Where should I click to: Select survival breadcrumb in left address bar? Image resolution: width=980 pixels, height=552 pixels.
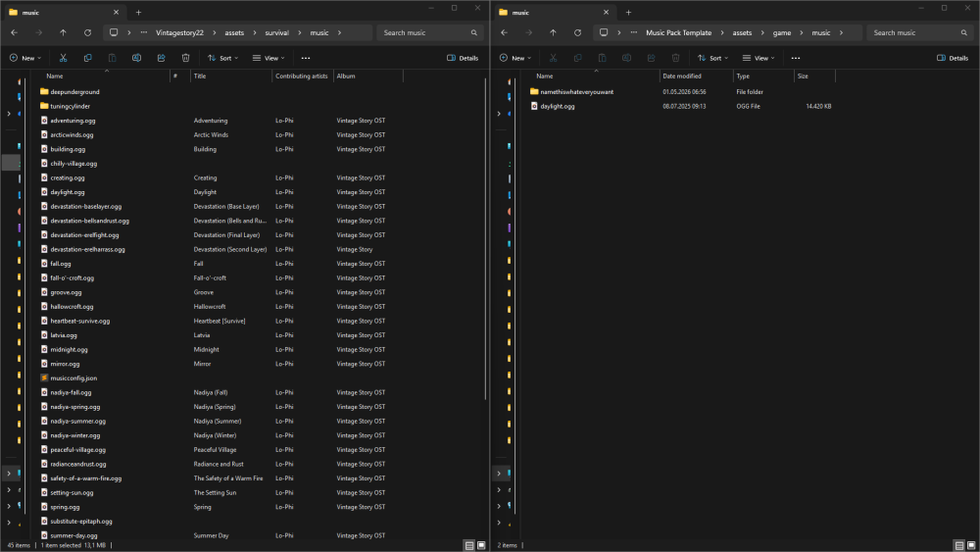click(277, 32)
